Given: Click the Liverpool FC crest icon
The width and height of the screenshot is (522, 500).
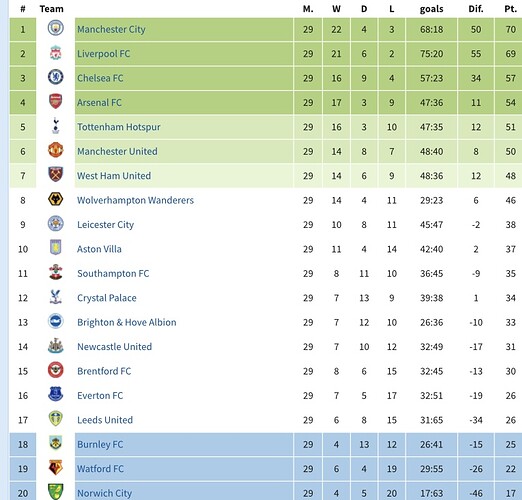Looking at the screenshot, I should (56, 53).
